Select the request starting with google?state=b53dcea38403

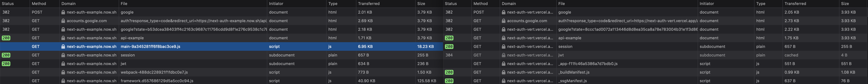[221, 29]
